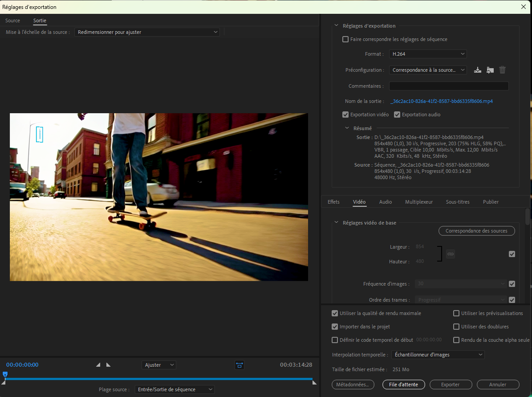
Task: Switch to the Source tab
Action: pos(12,20)
